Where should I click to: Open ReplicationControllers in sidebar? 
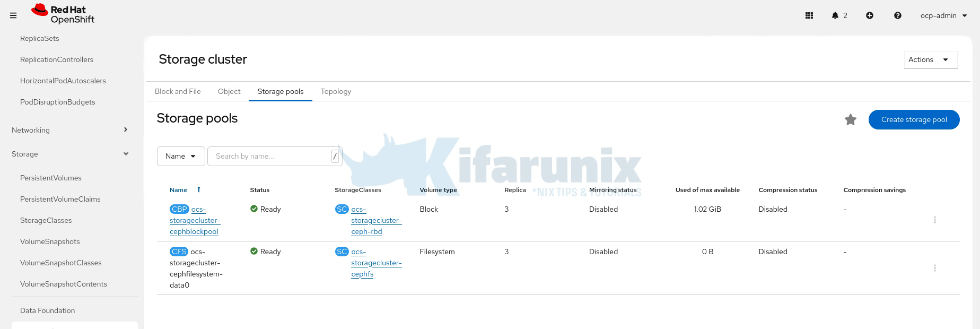57,59
